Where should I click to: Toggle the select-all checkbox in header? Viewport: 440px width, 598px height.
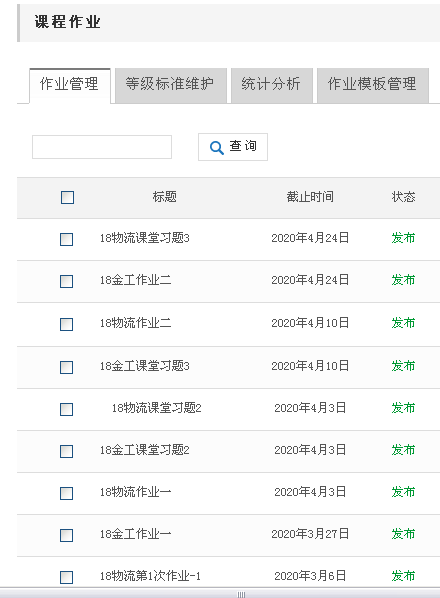pyautogui.click(x=67, y=197)
